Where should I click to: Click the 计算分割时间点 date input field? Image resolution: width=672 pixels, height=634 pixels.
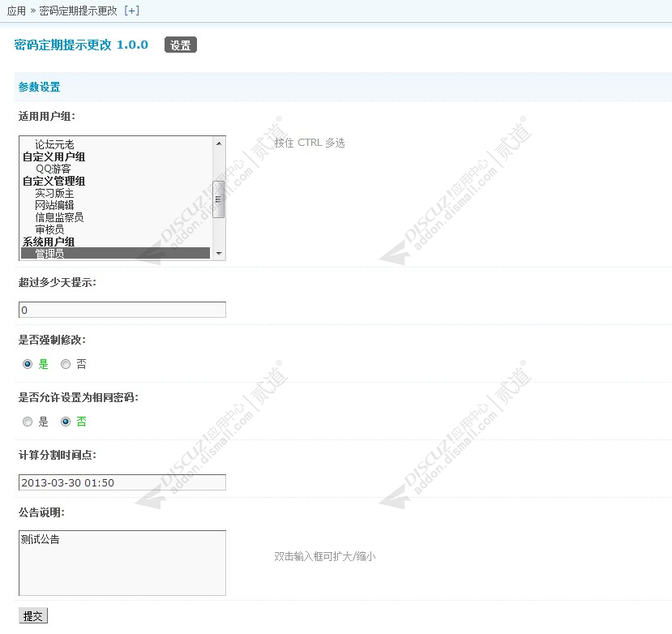tap(122, 482)
